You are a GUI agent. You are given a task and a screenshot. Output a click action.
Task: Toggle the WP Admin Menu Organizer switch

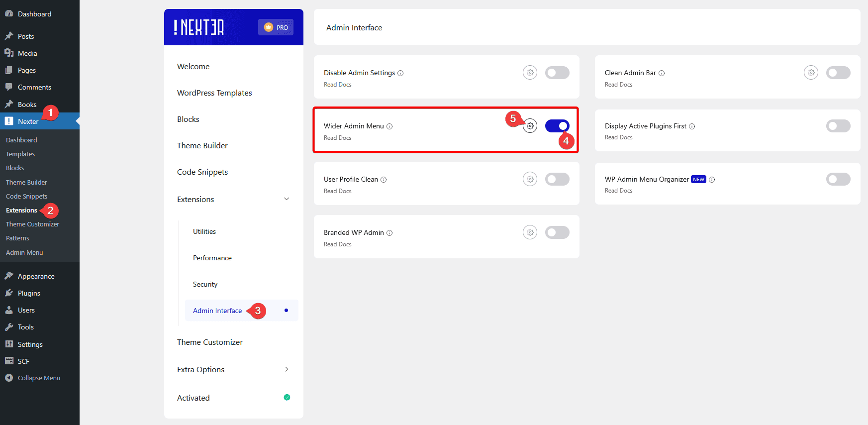(x=838, y=179)
